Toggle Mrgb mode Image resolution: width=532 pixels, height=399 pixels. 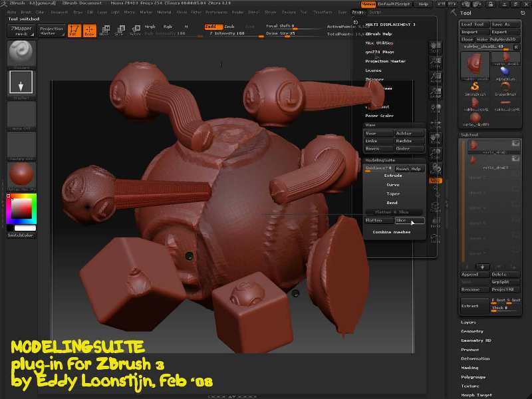click(150, 27)
